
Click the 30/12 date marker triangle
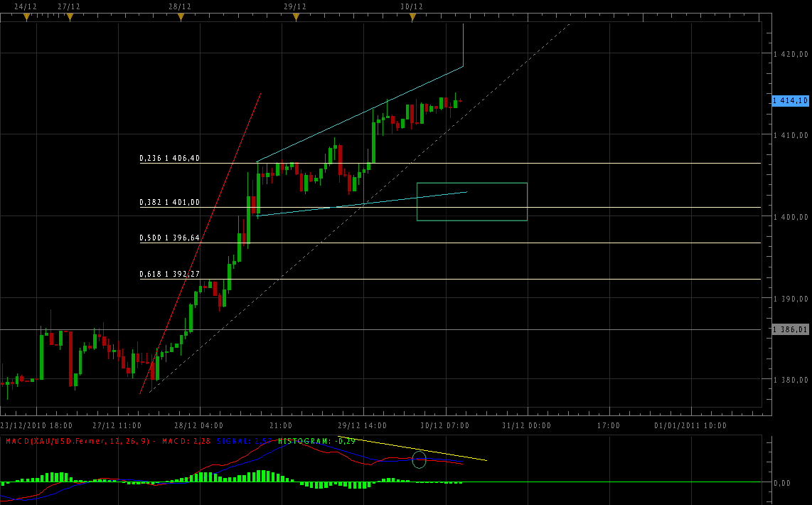[x=412, y=17]
